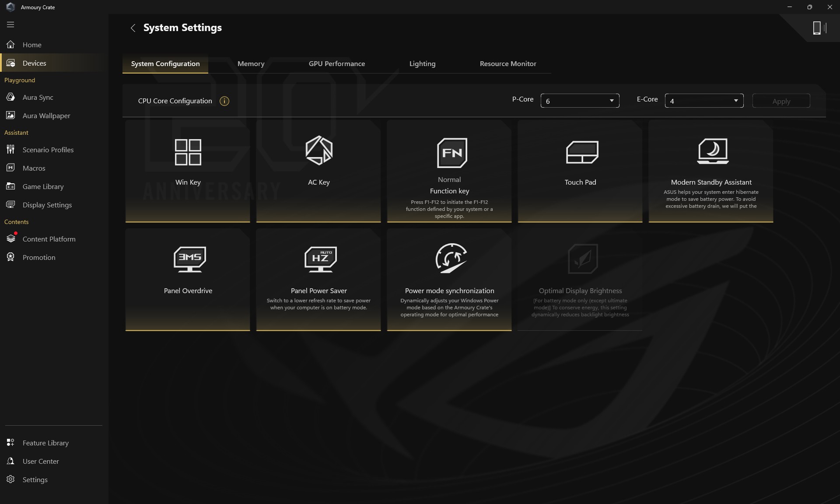Click the CPU Core Configuration info icon
840x504 pixels.
click(x=224, y=101)
